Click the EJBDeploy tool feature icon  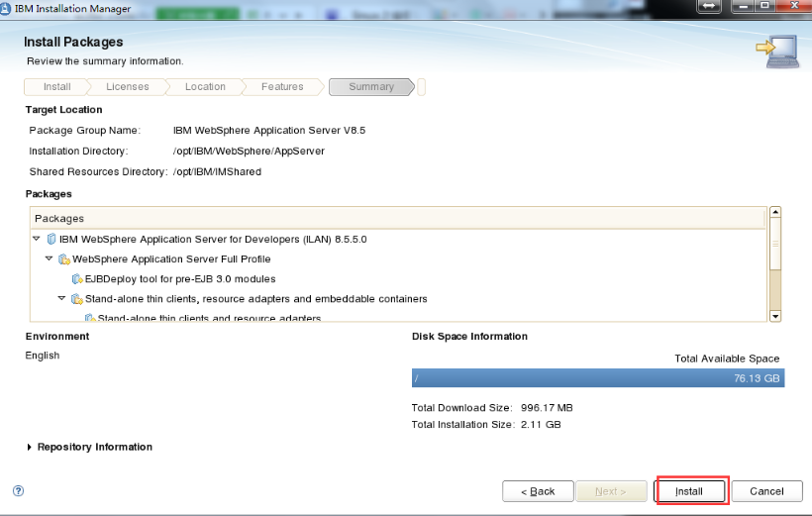click(77, 278)
